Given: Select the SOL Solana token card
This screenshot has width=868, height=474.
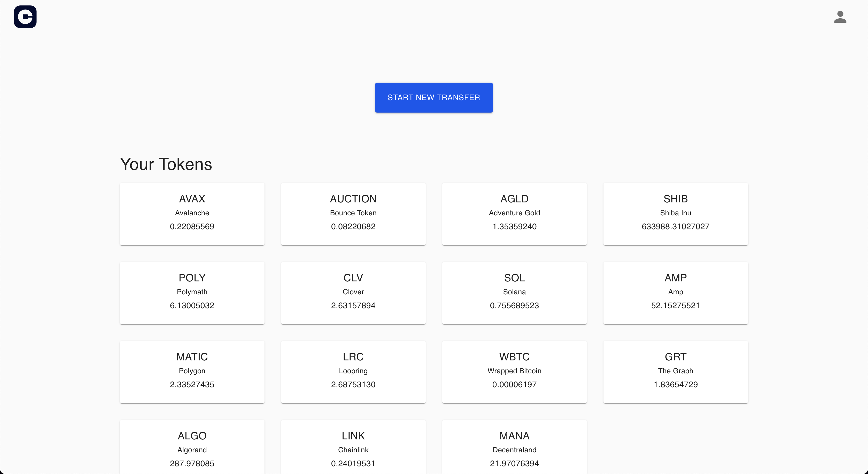Looking at the screenshot, I should [x=514, y=293].
